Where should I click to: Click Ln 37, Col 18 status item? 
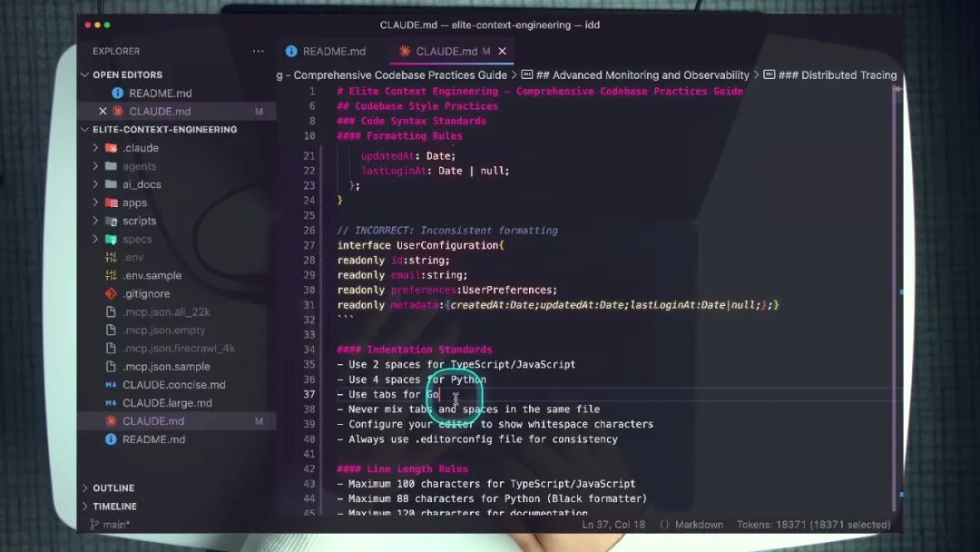click(613, 525)
